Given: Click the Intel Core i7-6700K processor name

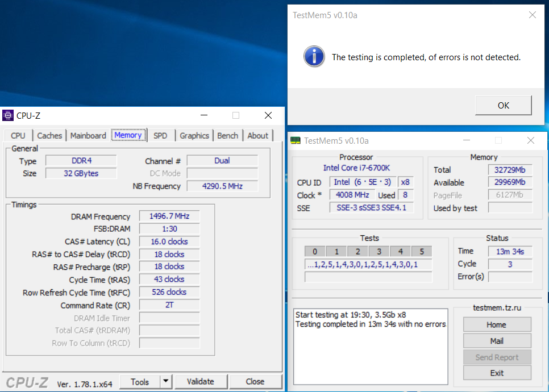Looking at the screenshot, I should (x=356, y=168).
